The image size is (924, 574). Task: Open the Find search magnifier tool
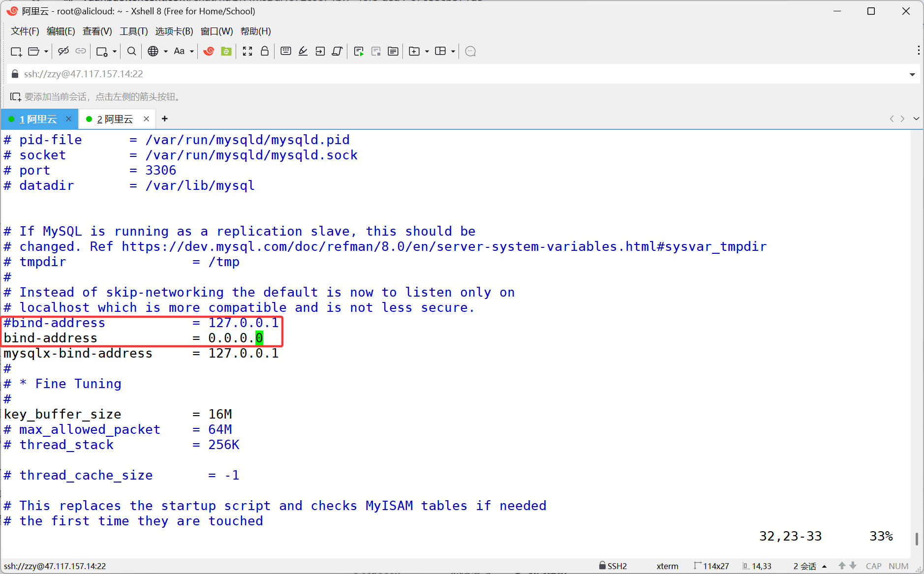[x=131, y=51]
